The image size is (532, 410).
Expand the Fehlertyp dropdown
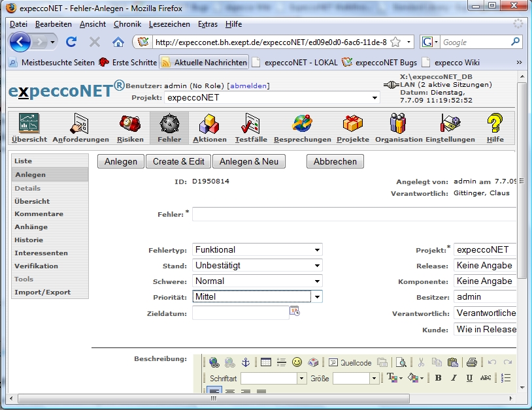tap(257, 249)
